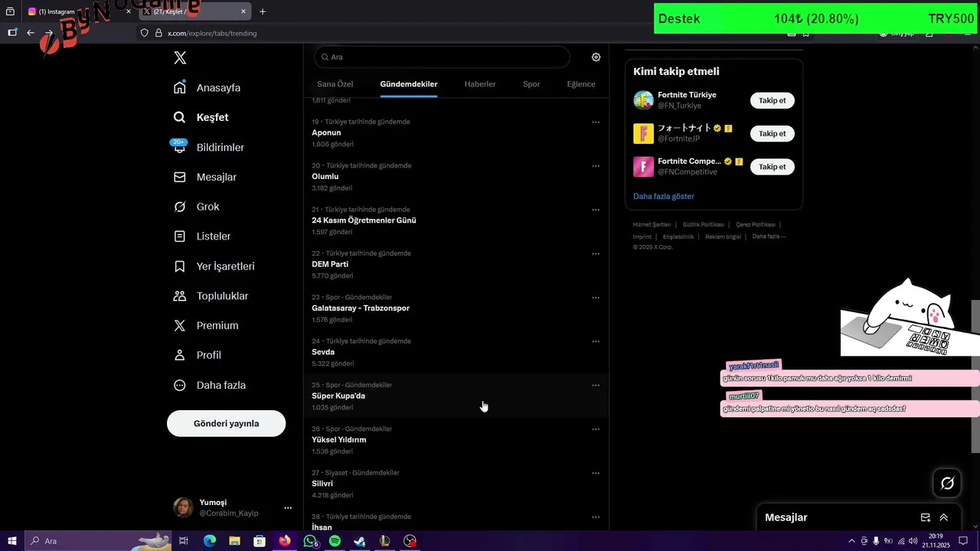
Task: Open Çerez Politikası footer link
Action: (756, 225)
